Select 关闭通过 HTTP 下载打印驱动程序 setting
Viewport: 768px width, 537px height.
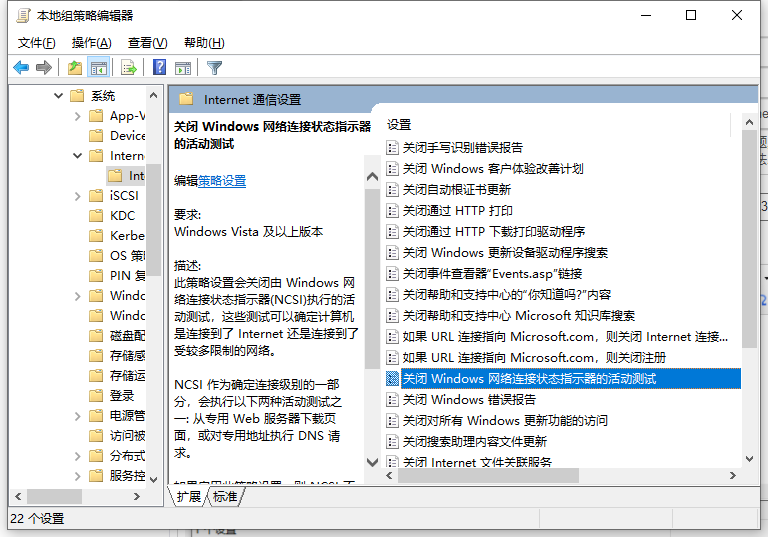pos(494,232)
